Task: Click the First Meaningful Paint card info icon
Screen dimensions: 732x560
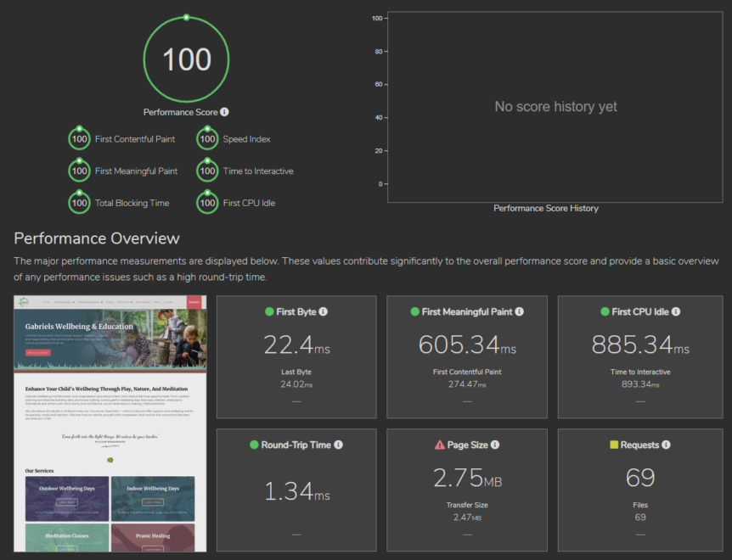Action: tap(519, 311)
